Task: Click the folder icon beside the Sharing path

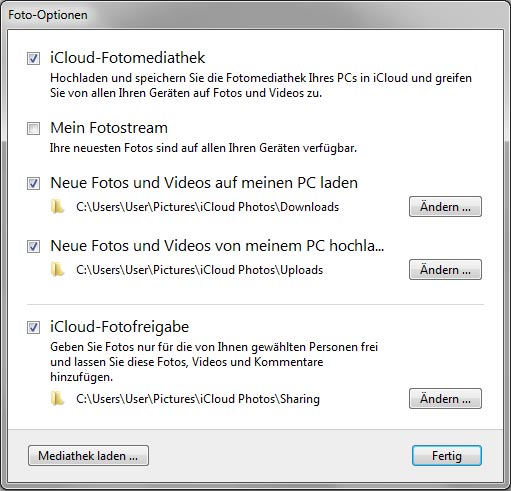Action: click(57, 398)
